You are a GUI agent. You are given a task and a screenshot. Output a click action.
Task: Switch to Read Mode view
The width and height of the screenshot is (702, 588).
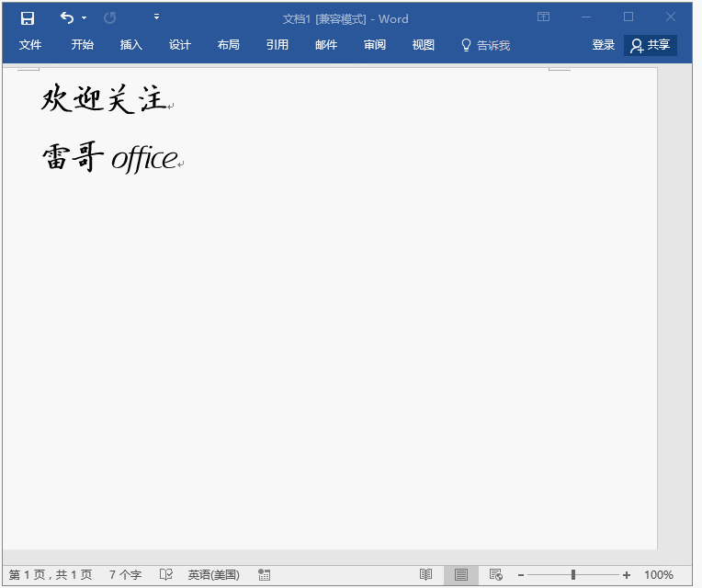click(x=425, y=574)
